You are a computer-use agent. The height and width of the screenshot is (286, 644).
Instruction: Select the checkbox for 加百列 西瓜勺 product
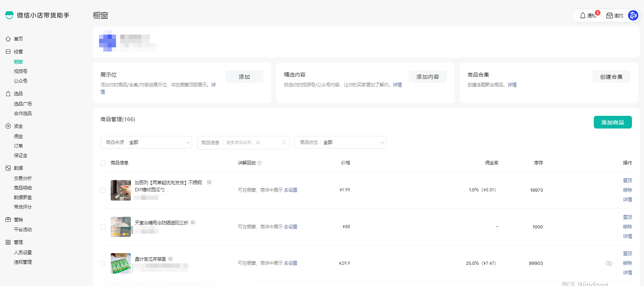tap(103, 190)
